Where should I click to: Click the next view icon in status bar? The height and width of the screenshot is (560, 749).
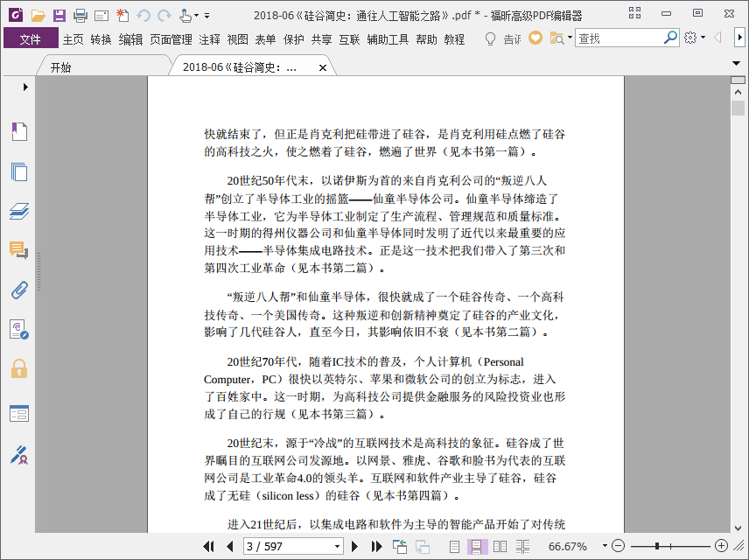click(x=423, y=546)
